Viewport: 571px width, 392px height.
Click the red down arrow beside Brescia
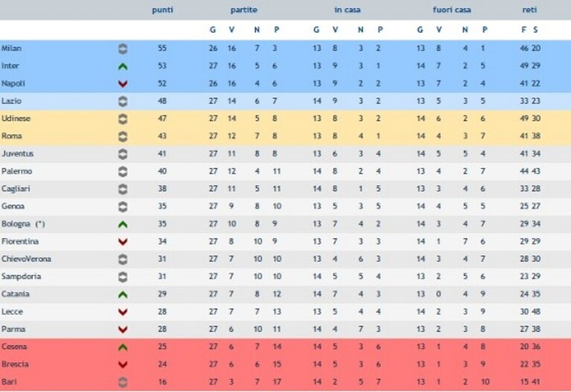pyautogui.click(x=123, y=364)
